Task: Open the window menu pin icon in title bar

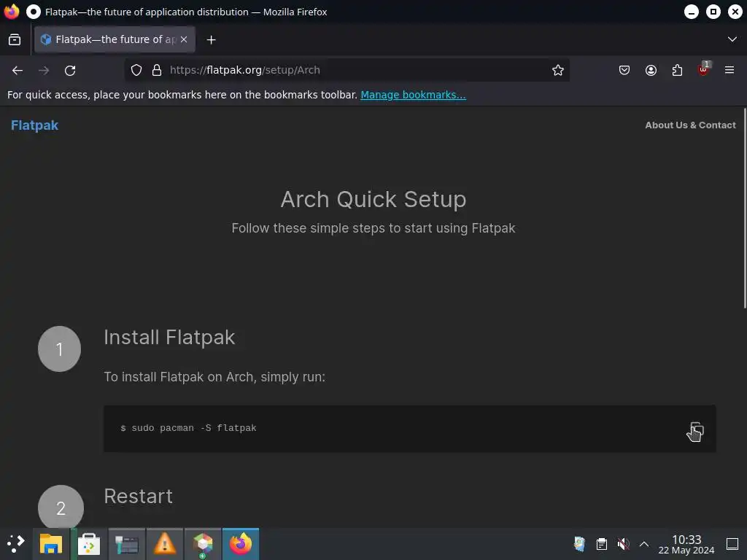Action: 34,12
